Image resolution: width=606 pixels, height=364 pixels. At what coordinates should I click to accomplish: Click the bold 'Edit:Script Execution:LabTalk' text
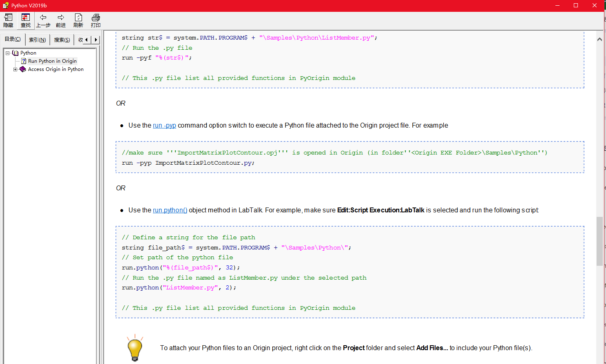click(x=381, y=210)
